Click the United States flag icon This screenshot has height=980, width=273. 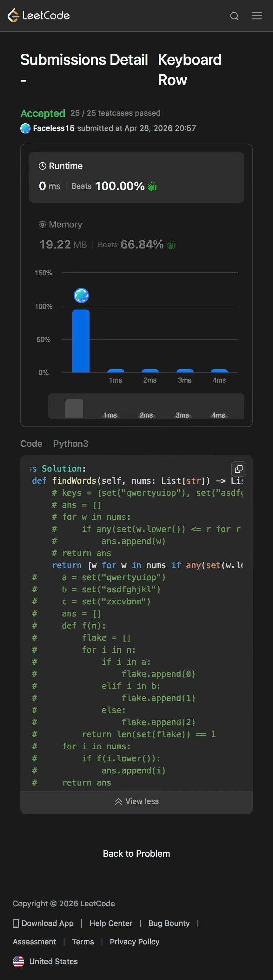tap(18, 961)
